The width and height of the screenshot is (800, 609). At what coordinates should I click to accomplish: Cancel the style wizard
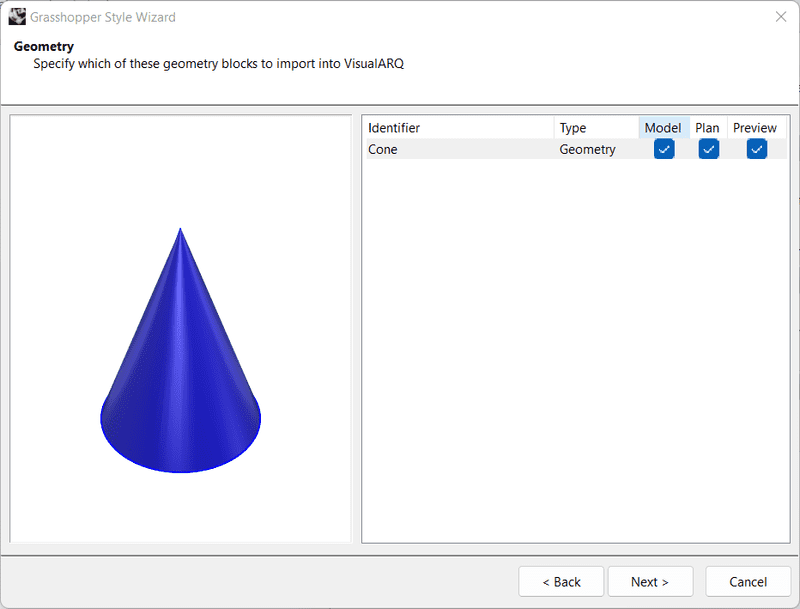tap(748, 582)
